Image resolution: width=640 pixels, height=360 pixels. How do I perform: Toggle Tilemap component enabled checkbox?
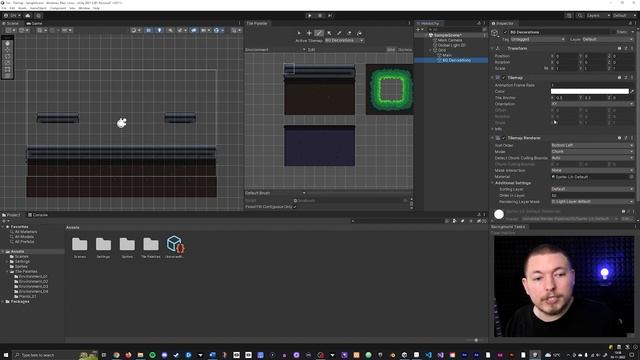504,78
